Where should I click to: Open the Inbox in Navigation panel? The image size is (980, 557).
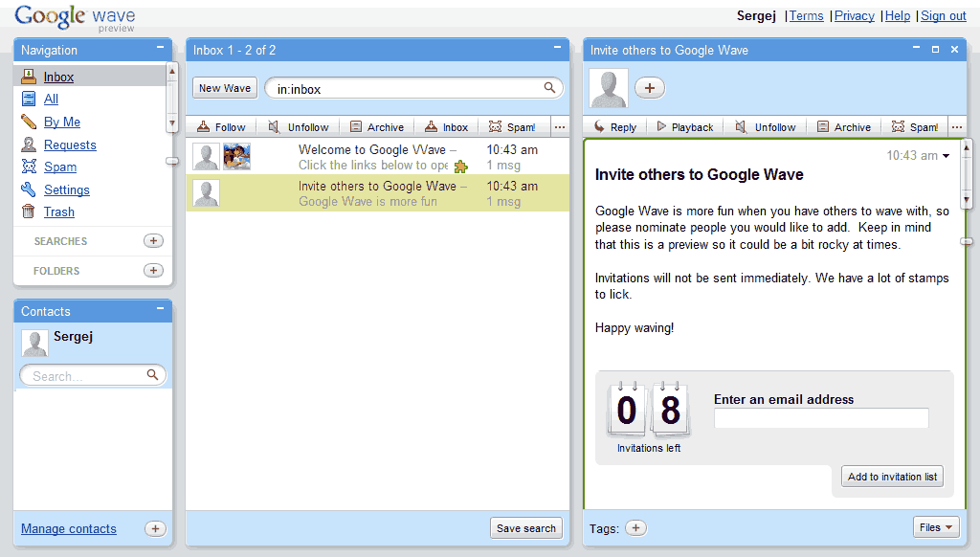(x=58, y=78)
